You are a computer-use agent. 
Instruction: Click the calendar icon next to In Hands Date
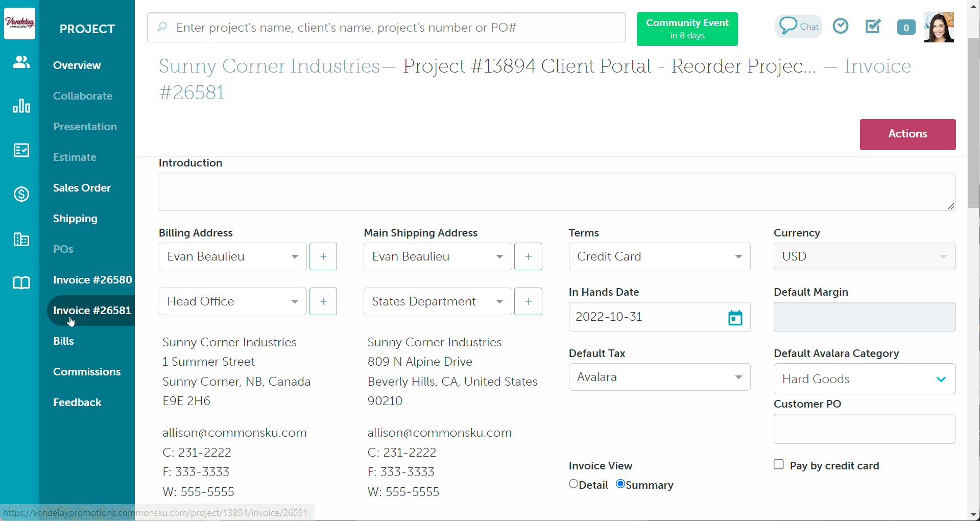(x=734, y=317)
